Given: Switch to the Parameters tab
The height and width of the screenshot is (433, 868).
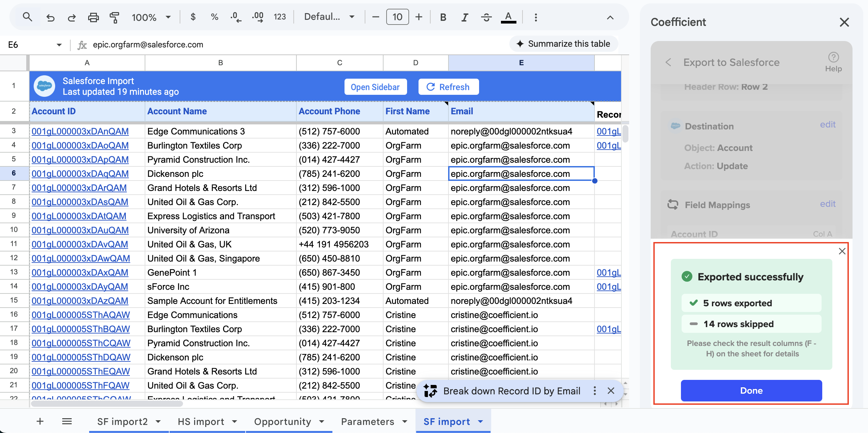Looking at the screenshot, I should pyautogui.click(x=368, y=421).
